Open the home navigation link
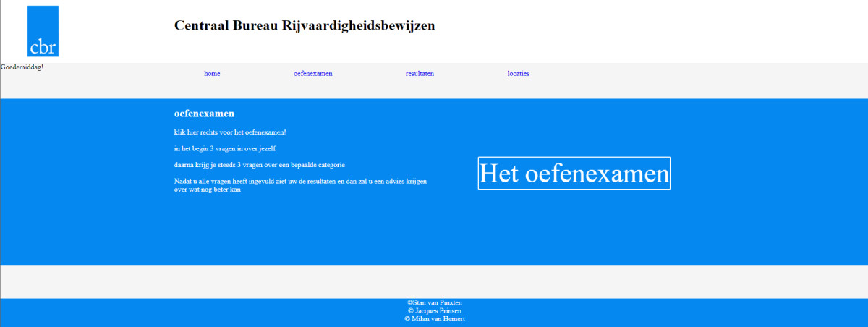Screen dimensions: 868x327 [212, 74]
